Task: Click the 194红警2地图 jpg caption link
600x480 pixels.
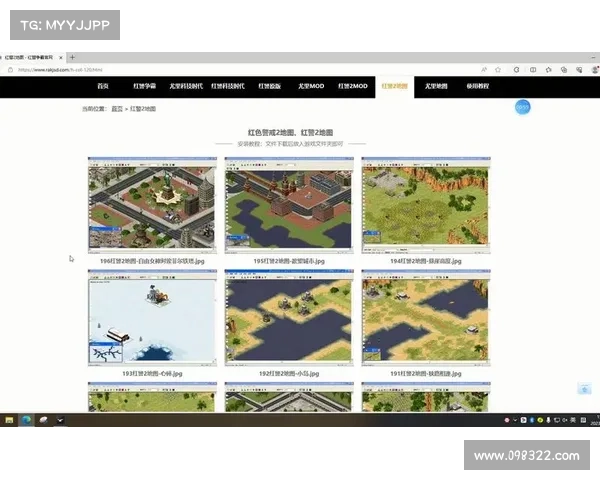Action: pos(426,261)
